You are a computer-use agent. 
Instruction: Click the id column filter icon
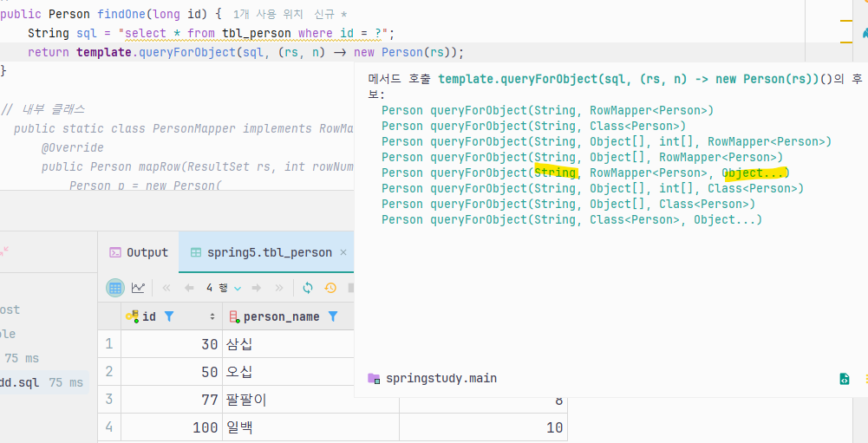click(x=169, y=316)
